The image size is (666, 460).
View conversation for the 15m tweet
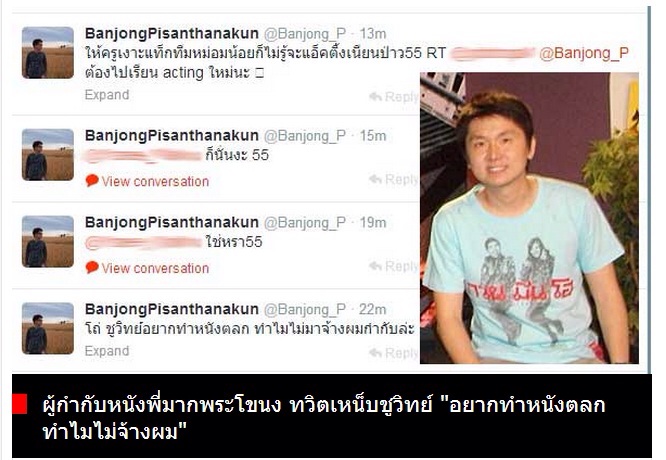(x=155, y=181)
